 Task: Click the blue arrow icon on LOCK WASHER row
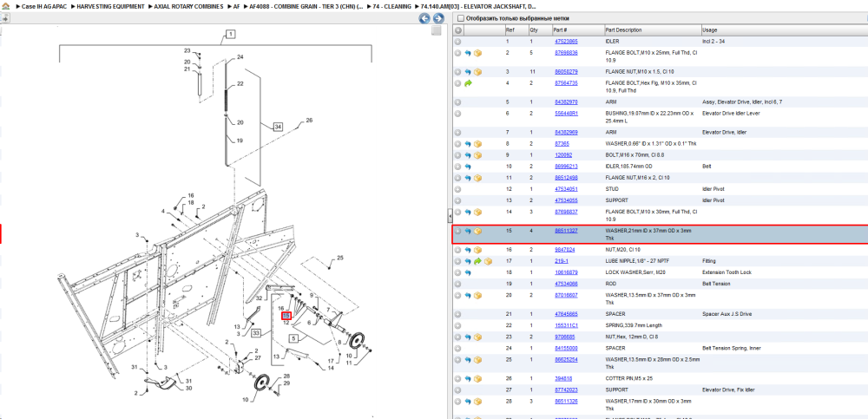tap(468, 272)
